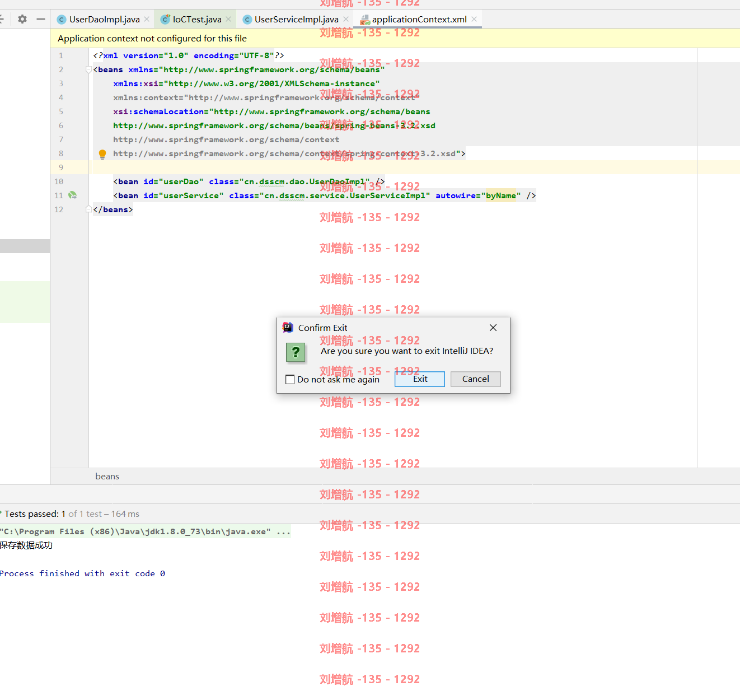
Task: Click the xsi:schemaLocation attribute on line 5
Action: click(271, 111)
